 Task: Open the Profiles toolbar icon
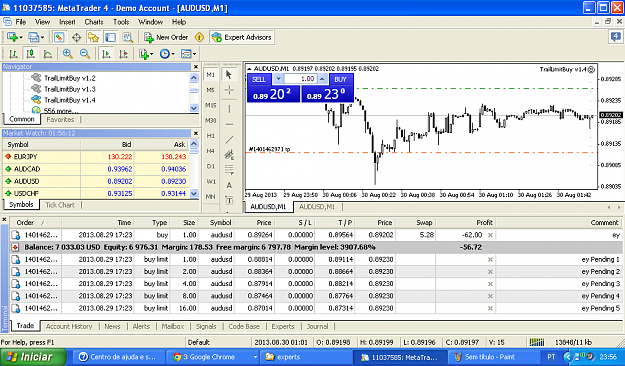33,37
